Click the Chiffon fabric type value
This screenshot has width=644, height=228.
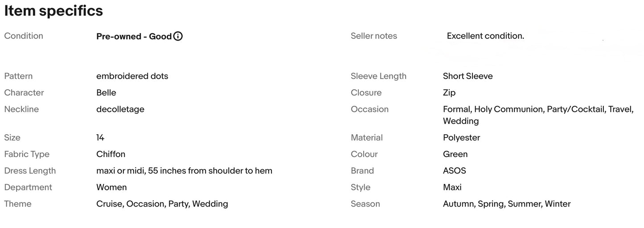111,154
